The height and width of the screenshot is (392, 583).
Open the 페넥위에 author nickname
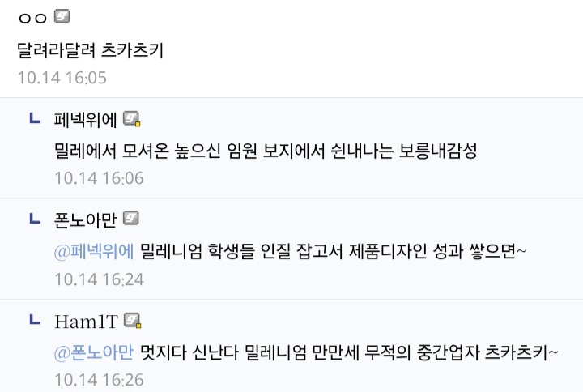86,120
